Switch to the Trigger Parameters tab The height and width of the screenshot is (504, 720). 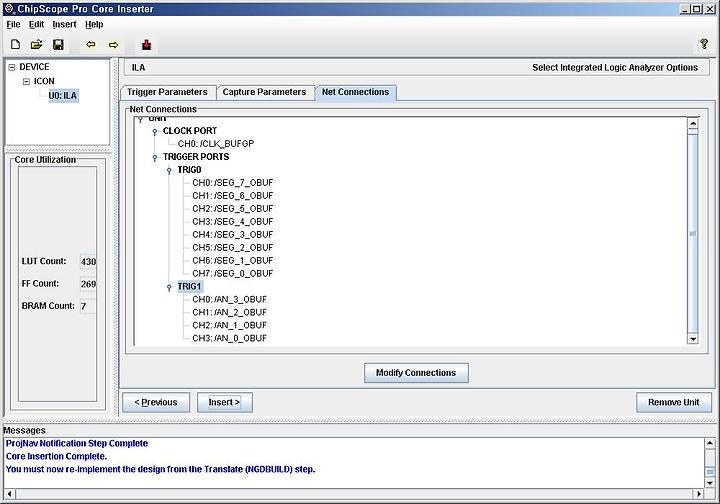[x=167, y=92]
